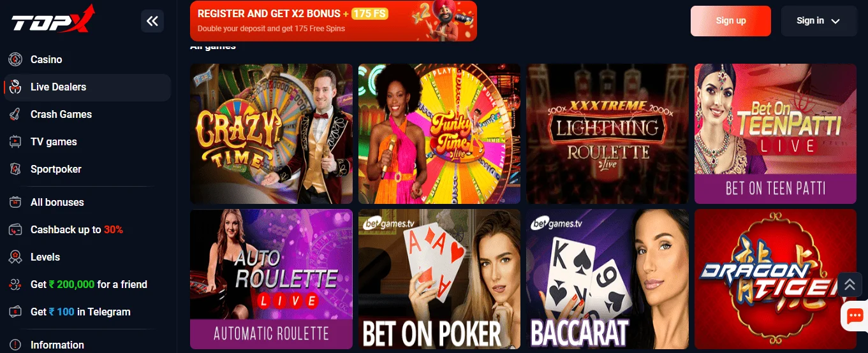Click the Levels badge icon
The height and width of the screenshot is (353, 868).
click(15, 257)
